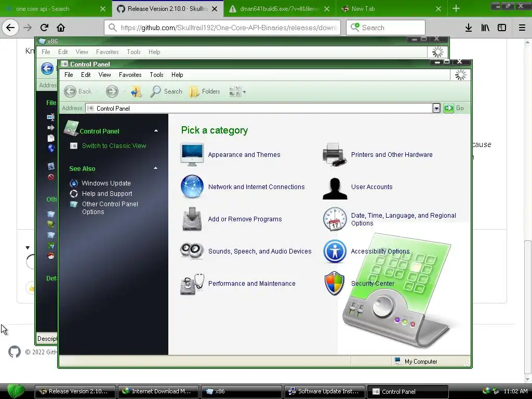This screenshot has height=399, width=532.
Task: Open the Tools menu in Control Panel window
Action: pos(156,75)
